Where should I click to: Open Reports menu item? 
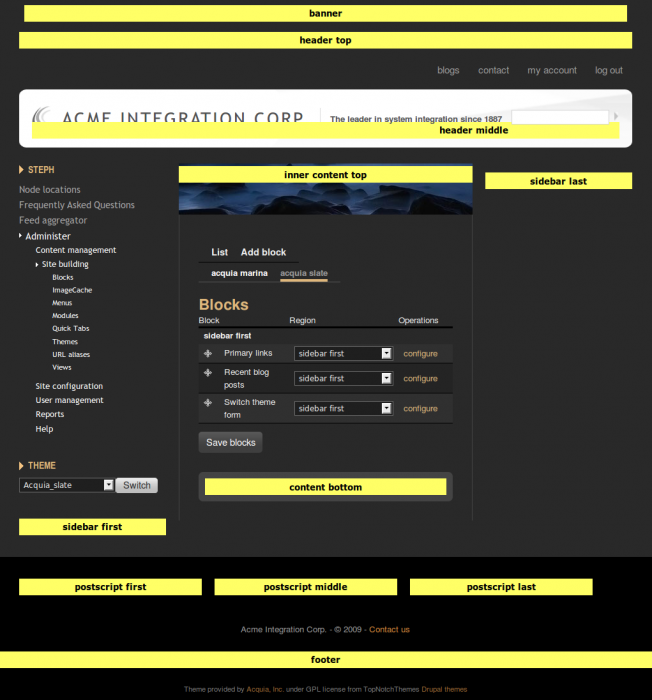(x=50, y=414)
